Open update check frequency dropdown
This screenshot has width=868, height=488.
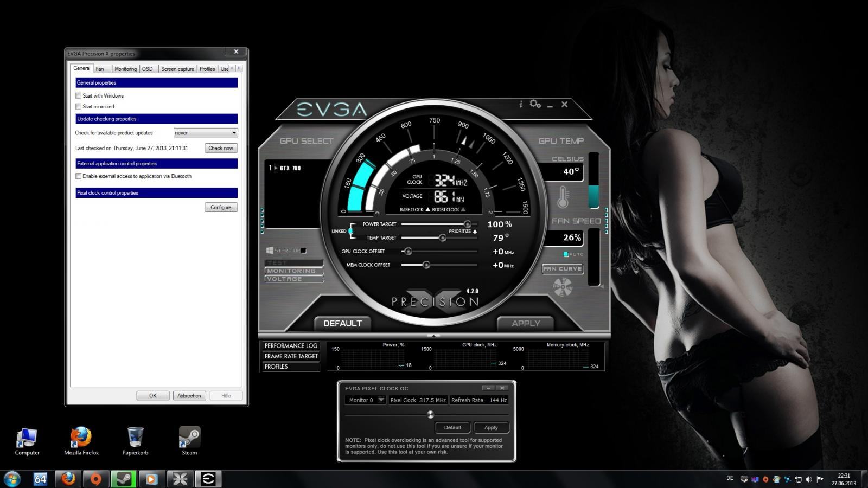206,133
